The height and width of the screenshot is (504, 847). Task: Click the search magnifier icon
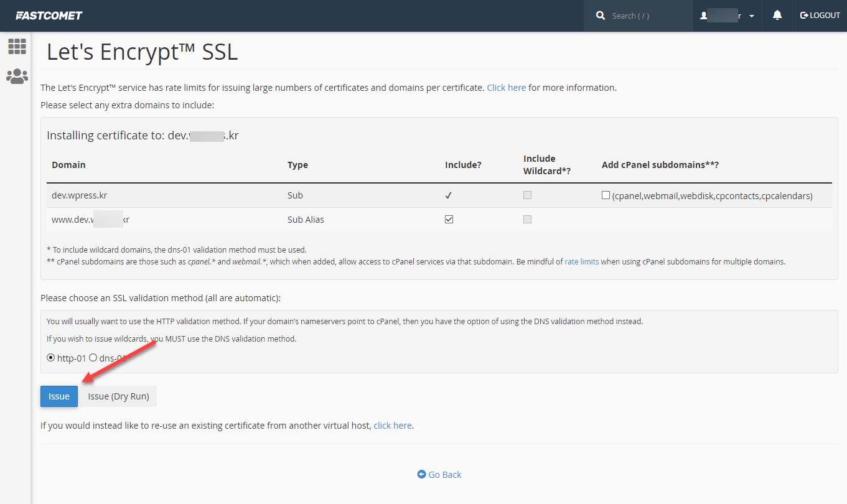pos(601,16)
